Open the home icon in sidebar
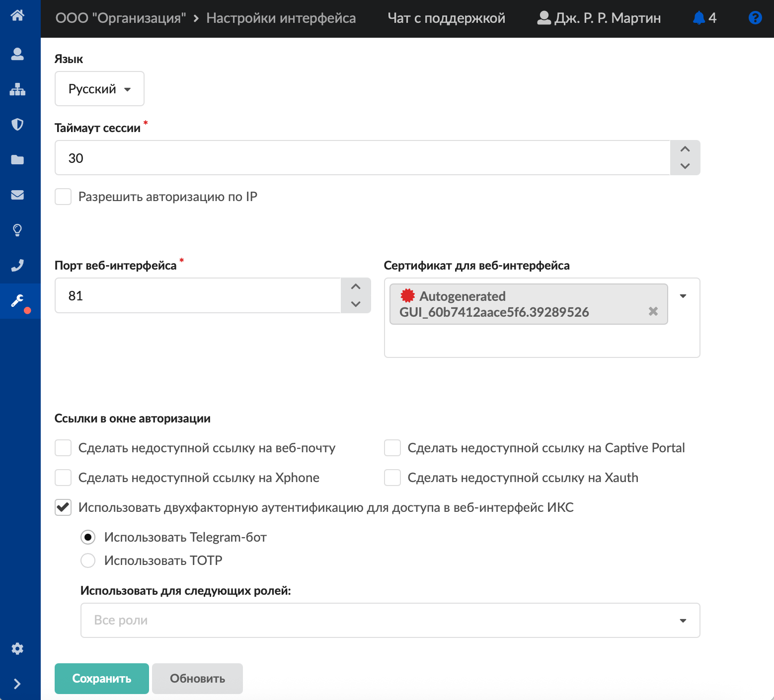 click(x=17, y=15)
